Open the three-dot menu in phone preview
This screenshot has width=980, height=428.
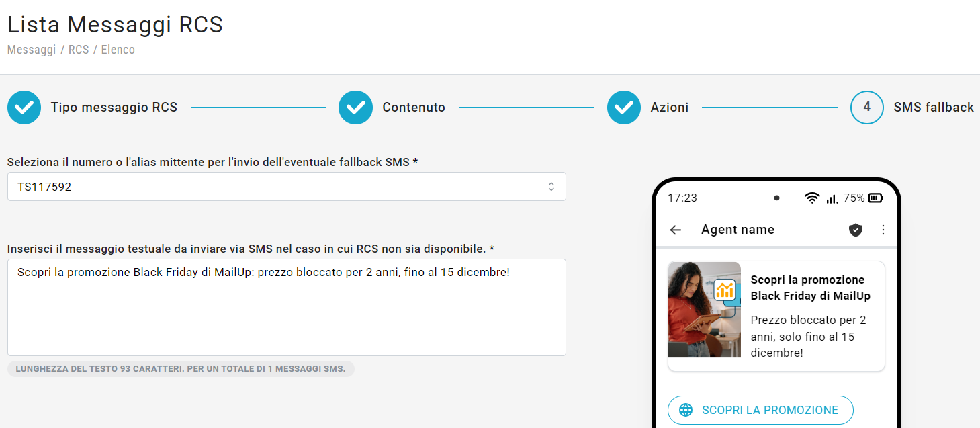pos(883,230)
